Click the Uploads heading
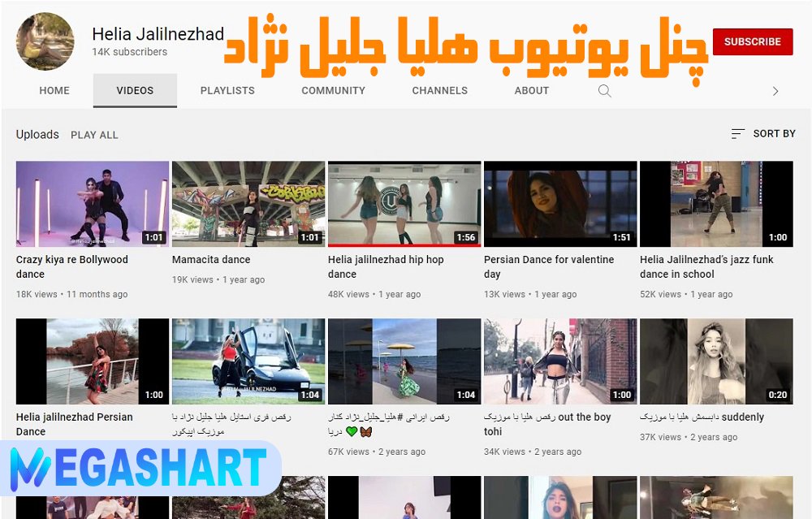 37,135
